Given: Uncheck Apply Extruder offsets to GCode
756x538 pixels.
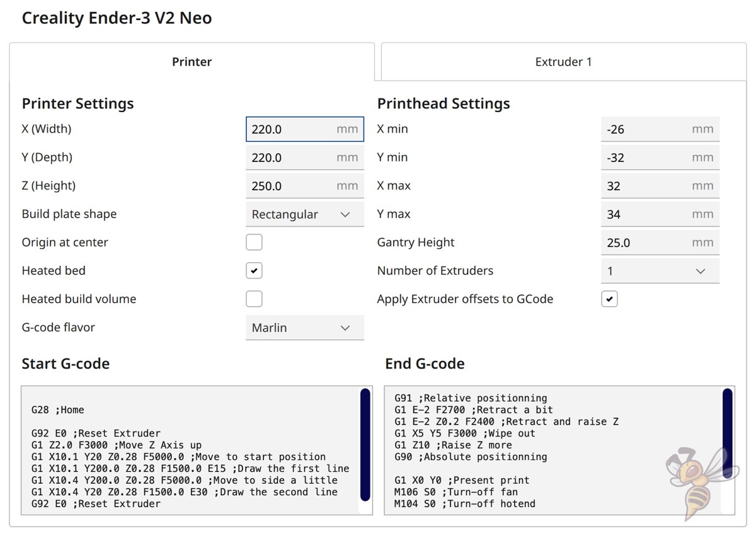Looking at the screenshot, I should pyautogui.click(x=609, y=299).
